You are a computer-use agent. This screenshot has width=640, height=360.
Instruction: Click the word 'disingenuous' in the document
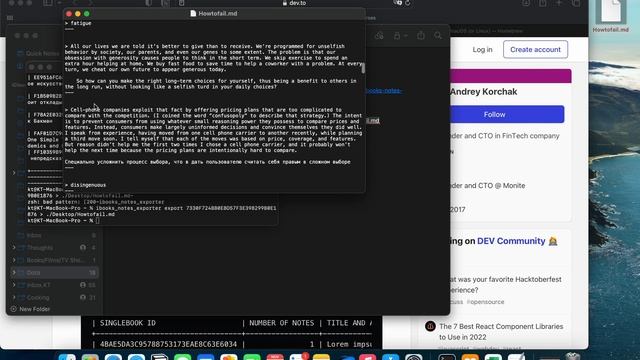tap(88, 185)
